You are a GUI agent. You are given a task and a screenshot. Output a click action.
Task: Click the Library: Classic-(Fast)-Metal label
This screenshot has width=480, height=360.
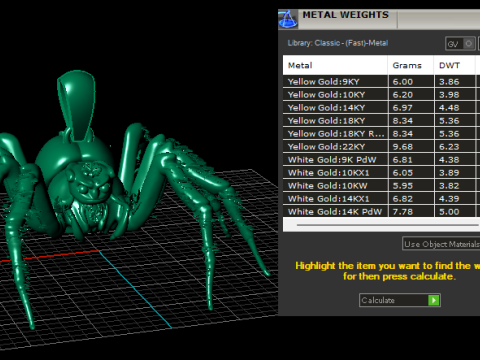click(338, 43)
